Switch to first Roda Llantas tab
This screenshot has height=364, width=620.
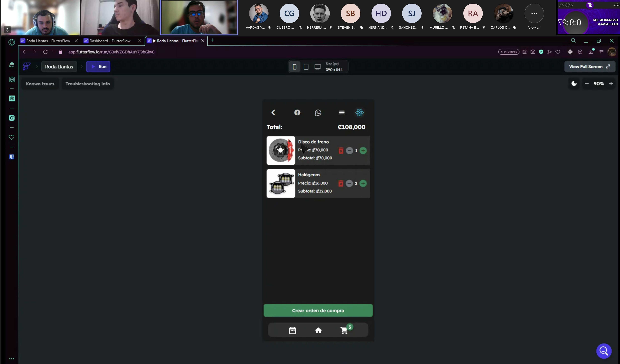(48, 41)
